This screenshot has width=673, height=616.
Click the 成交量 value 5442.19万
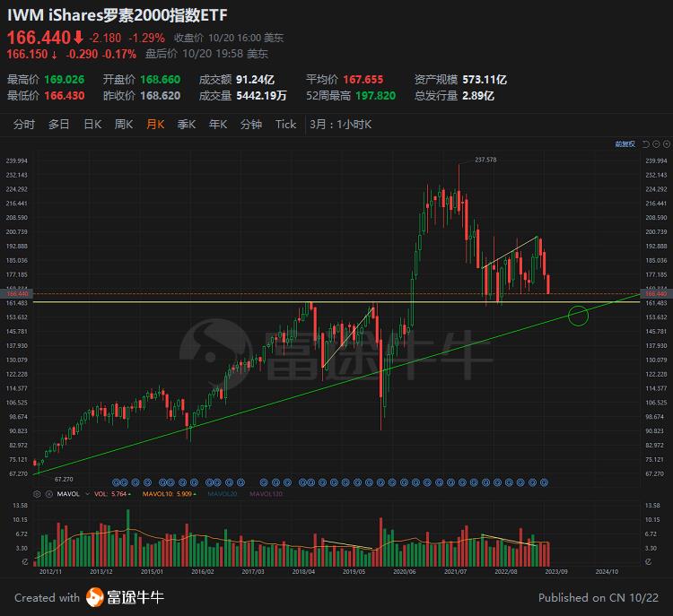point(261,95)
